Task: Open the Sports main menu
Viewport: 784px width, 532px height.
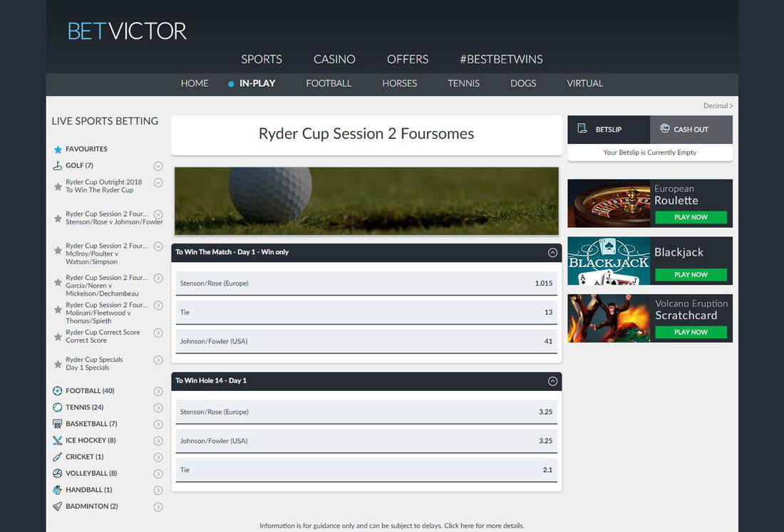Action: [262, 59]
